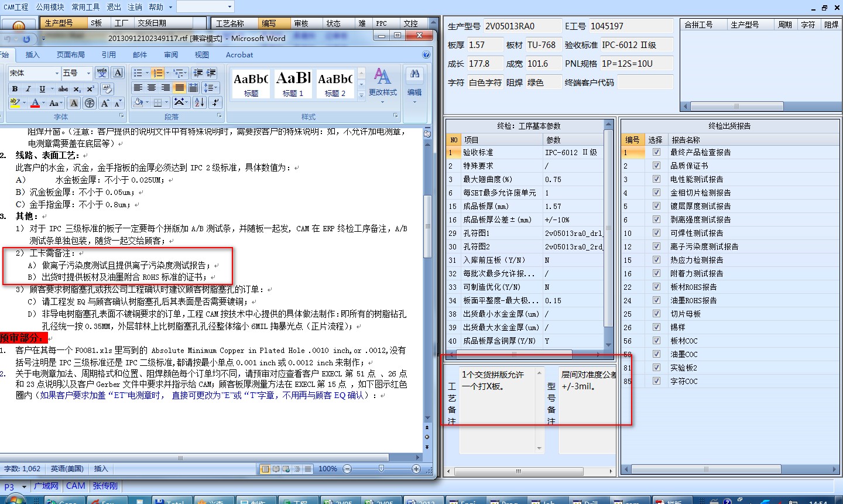Open the font size 五号 dropdown
843x504 pixels.
coord(88,73)
